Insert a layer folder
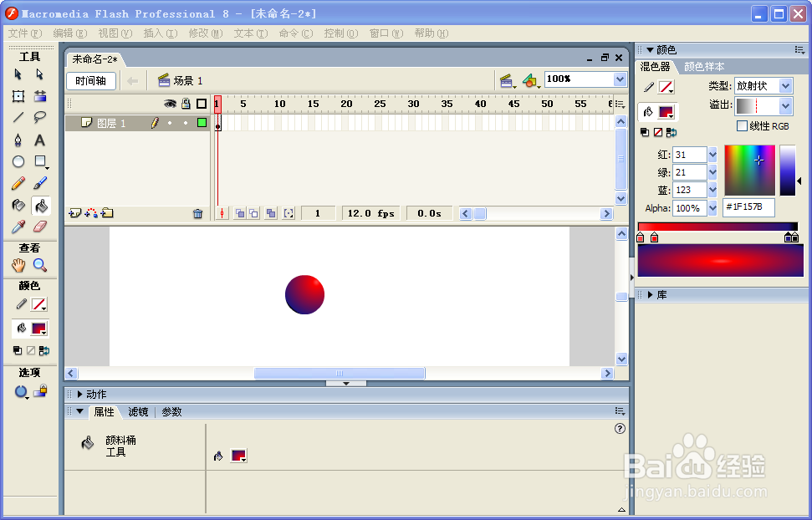812x520 pixels. (107, 213)
